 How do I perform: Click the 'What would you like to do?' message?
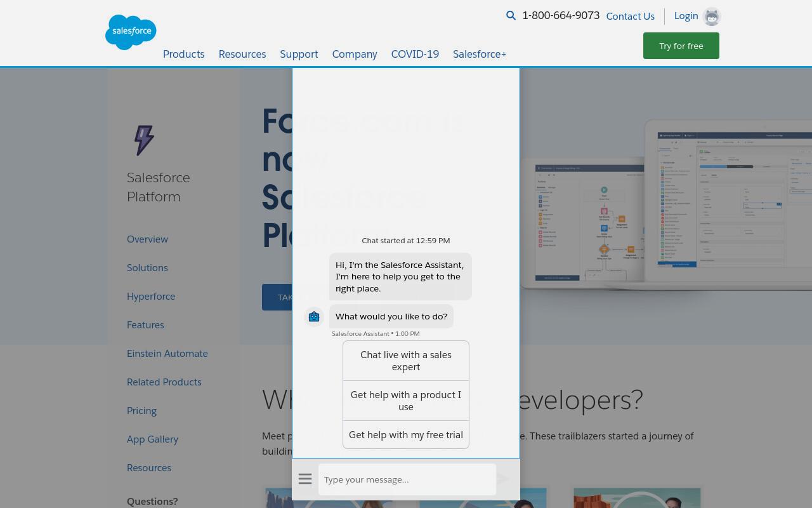click(391, 316)
